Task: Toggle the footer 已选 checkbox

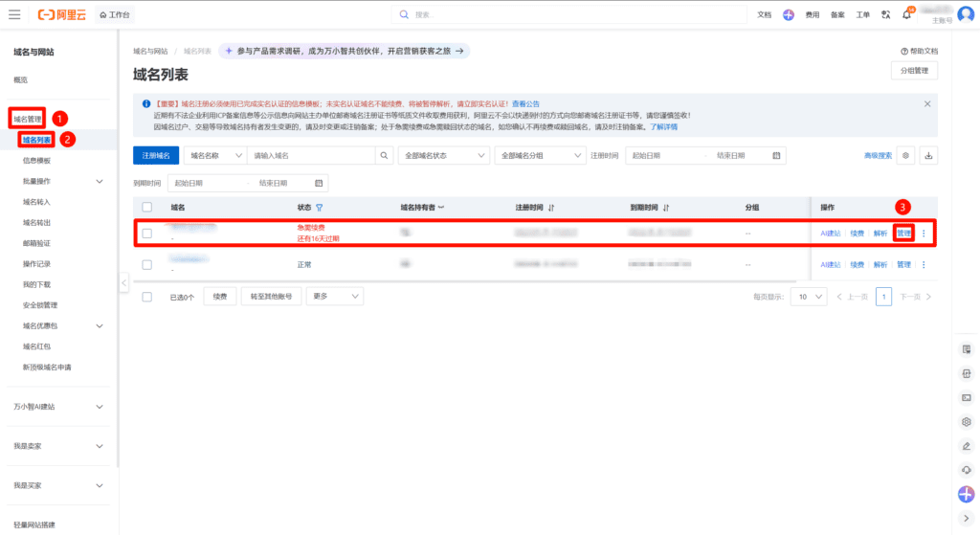Action: tap(146, 297)
